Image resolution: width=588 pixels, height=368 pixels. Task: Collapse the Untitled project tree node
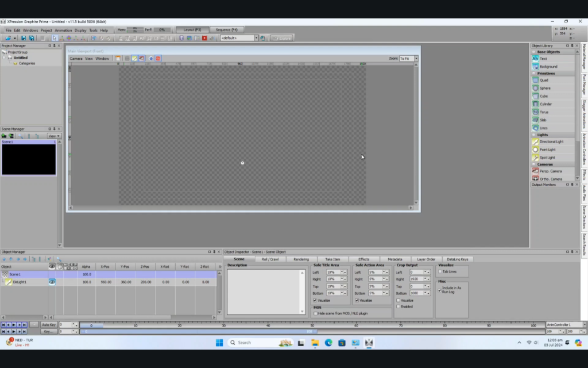[x=5, y=58]
